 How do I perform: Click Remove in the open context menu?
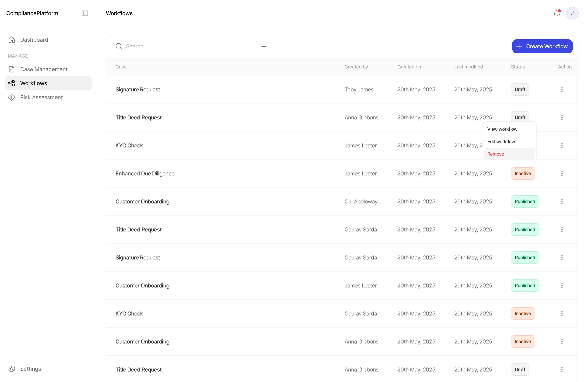click(496, 154)
